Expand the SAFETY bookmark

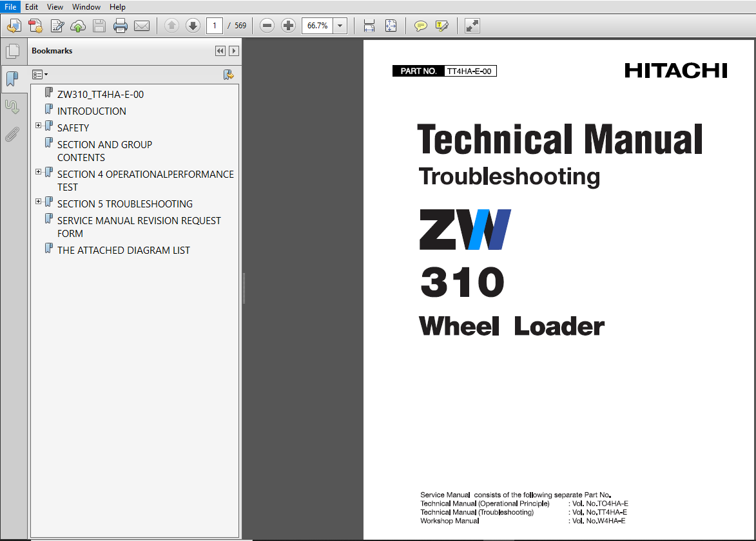(38, 125)
